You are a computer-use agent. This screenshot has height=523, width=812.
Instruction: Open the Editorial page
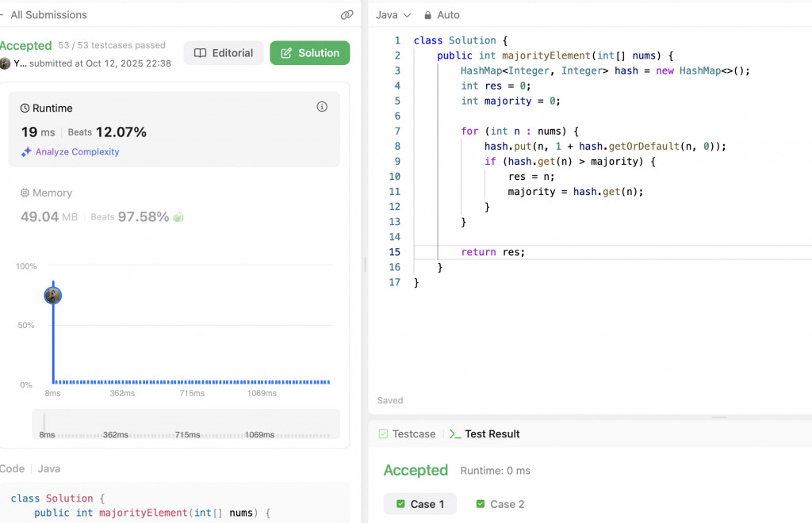(x=224, y=53)
